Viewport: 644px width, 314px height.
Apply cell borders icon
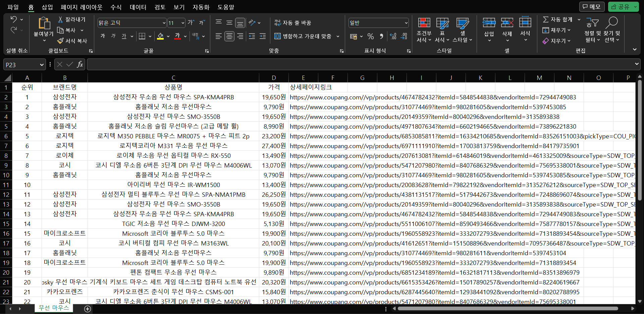pyautogui.click(x=142, y=36)
